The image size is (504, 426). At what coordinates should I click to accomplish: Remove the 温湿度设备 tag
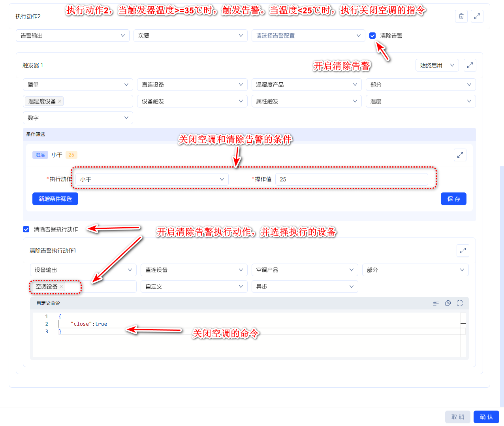pyautogui.click(x=60, y=101)
